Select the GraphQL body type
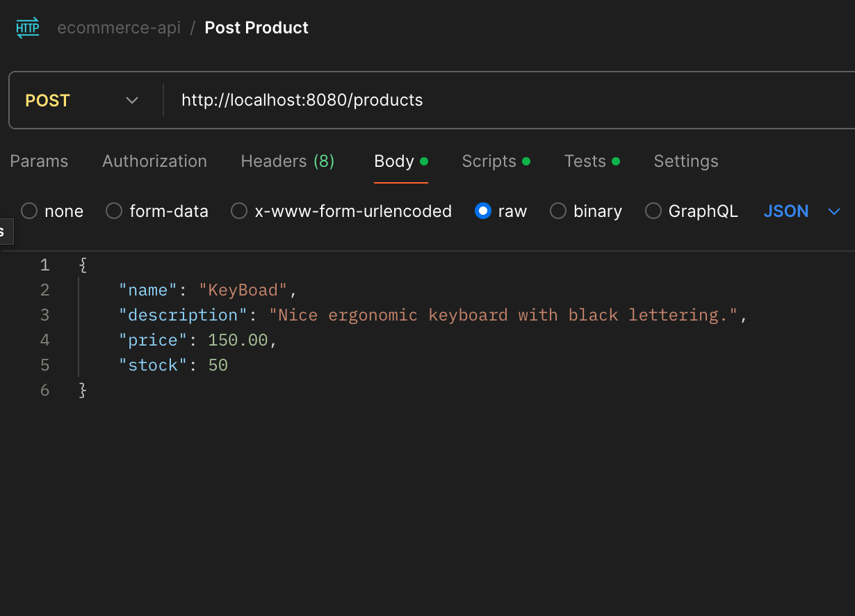The image size is (855, 616). click(x=653, y=211)
